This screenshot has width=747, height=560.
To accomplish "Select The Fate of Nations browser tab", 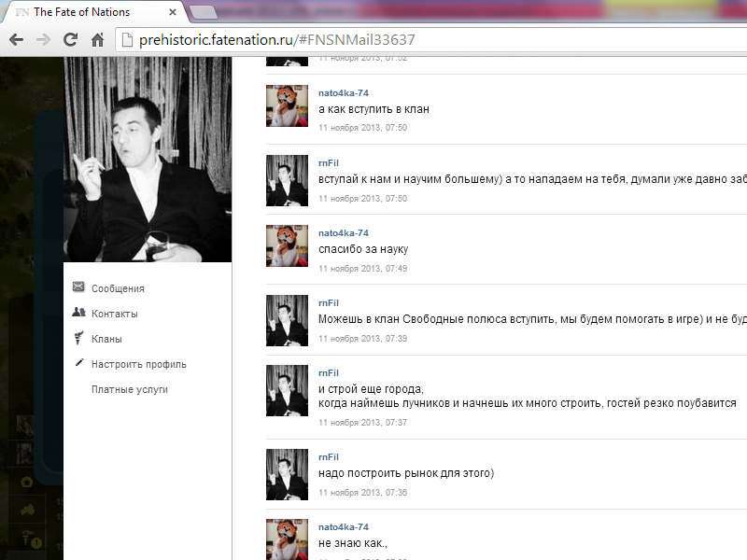I will pyautogui.click(x=84, y=13).
